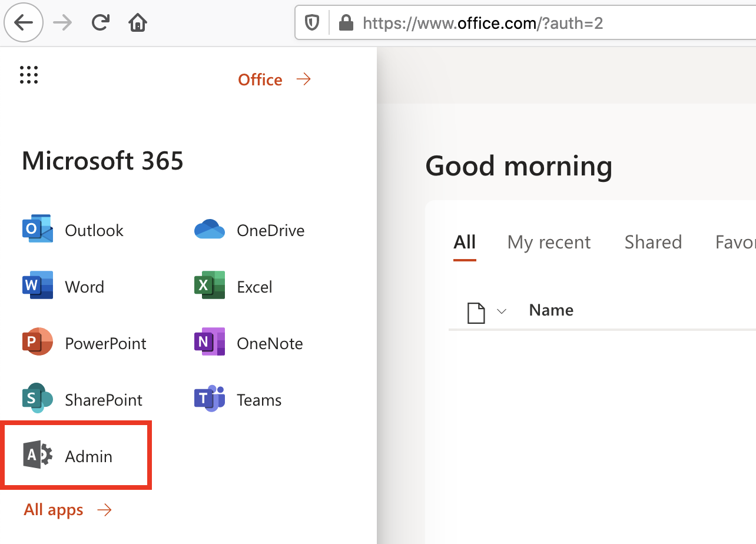Switch to the My recent tab
This screenshot has width=756, height=544.
coord(549,243)
